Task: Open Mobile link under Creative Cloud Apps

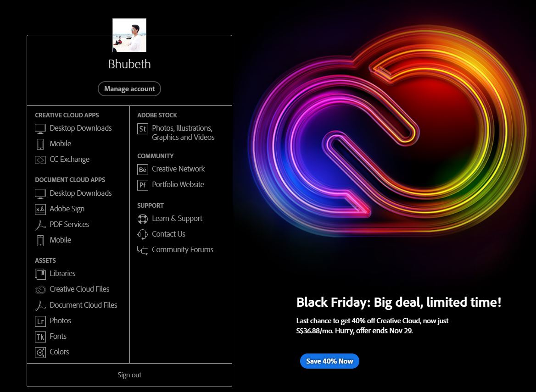Action: (x=61, y=144)
